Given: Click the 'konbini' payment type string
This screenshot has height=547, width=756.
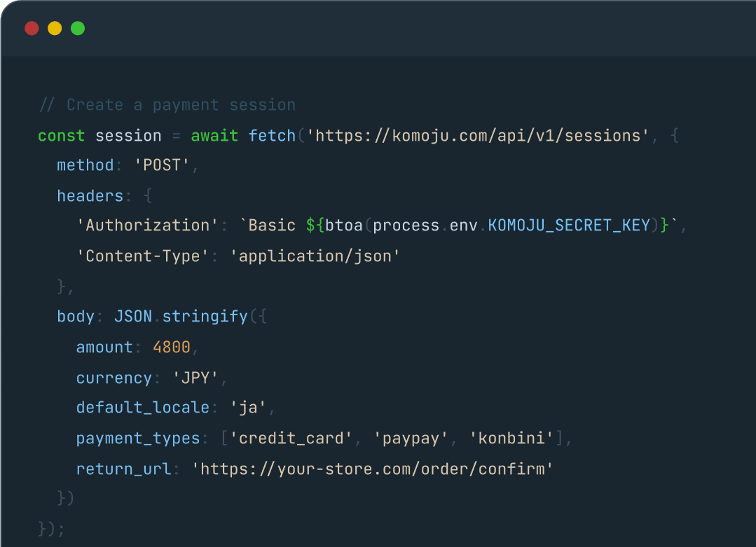Looking at the screenshot, I should tap(511, 438).
